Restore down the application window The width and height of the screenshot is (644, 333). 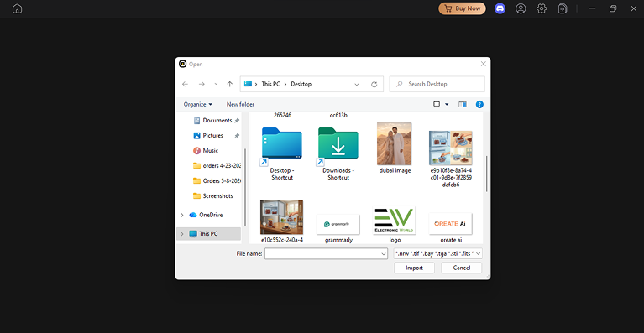613,8
